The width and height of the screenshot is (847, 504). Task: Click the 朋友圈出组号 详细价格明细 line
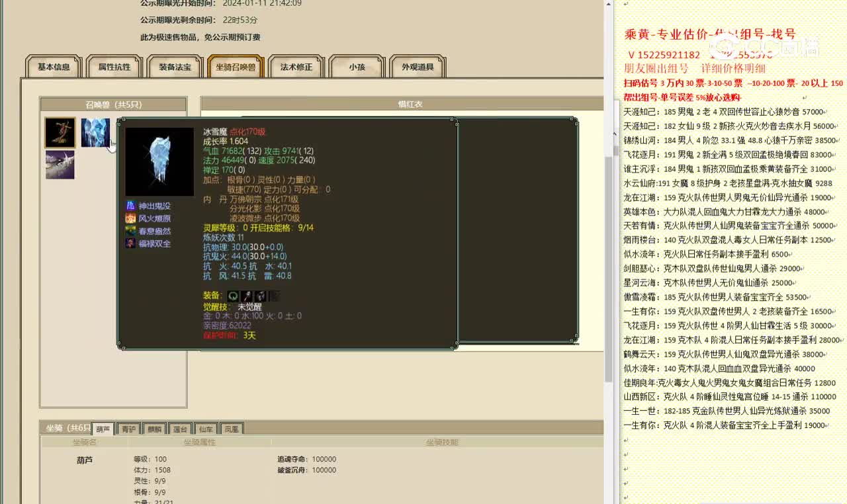coord(695,68)
